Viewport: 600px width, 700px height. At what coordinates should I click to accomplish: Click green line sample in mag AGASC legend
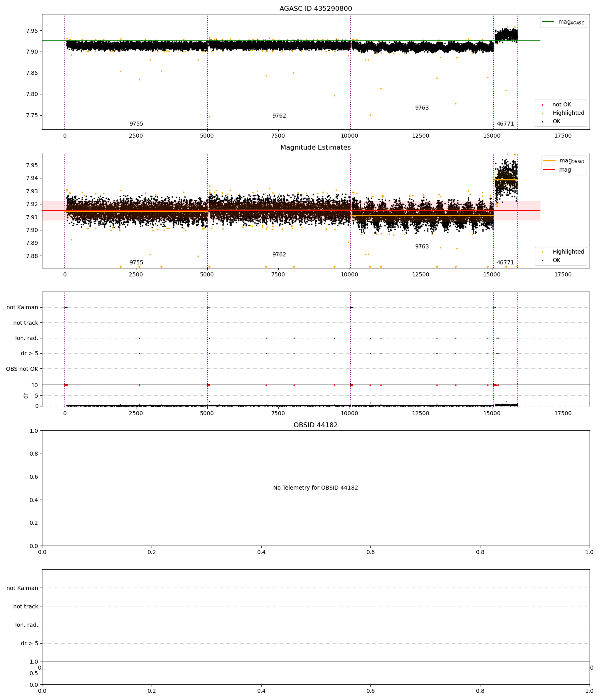coord(548,22)
